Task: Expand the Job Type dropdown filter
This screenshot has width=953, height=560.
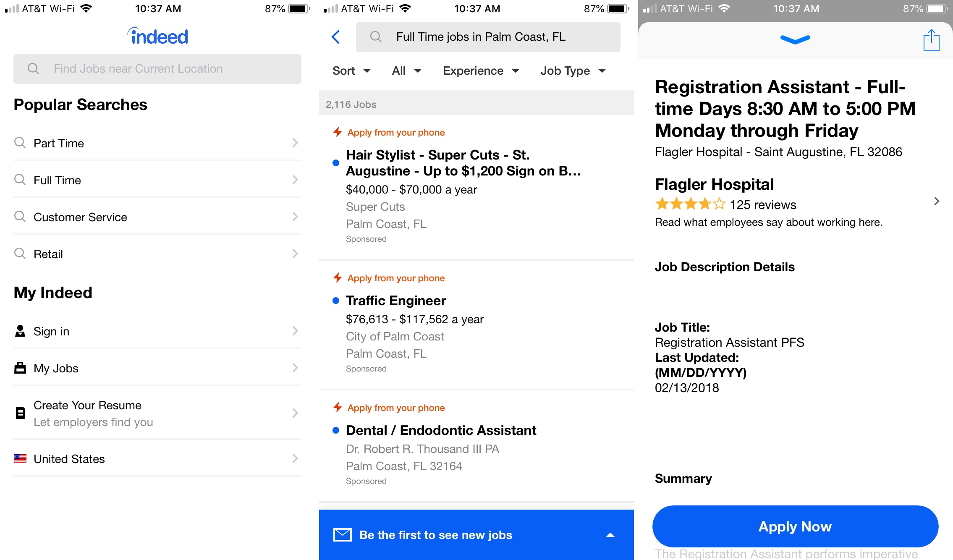Action: pyautogui.click(x=573, y=71)
